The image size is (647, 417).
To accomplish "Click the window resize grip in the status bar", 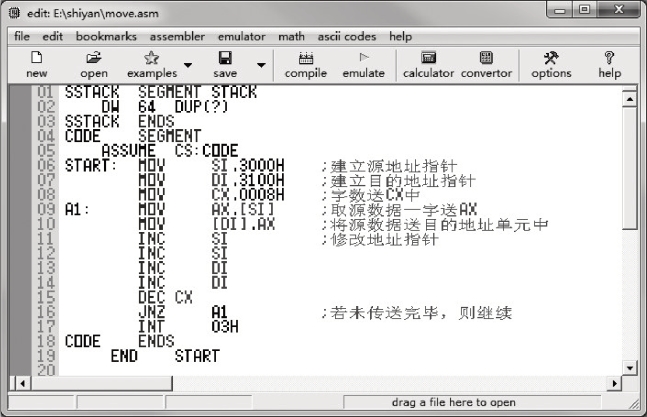I will [633, 404].
